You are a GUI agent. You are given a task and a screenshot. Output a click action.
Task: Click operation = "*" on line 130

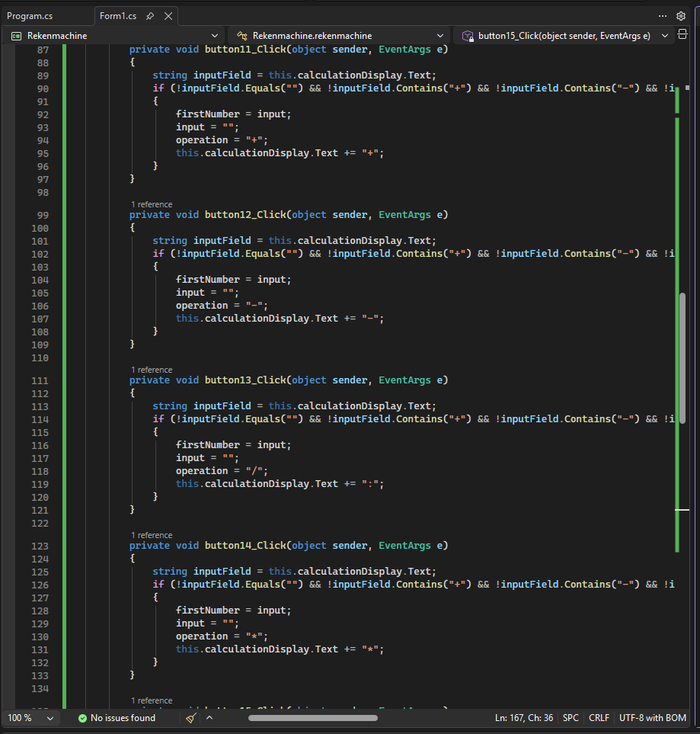(x=222, y=636)
